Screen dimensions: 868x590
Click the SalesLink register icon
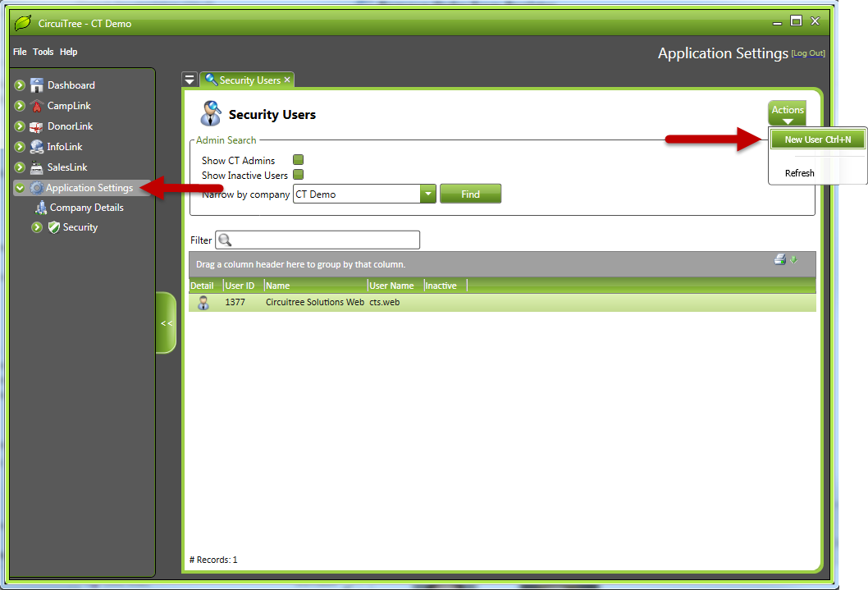pos(37,167)
